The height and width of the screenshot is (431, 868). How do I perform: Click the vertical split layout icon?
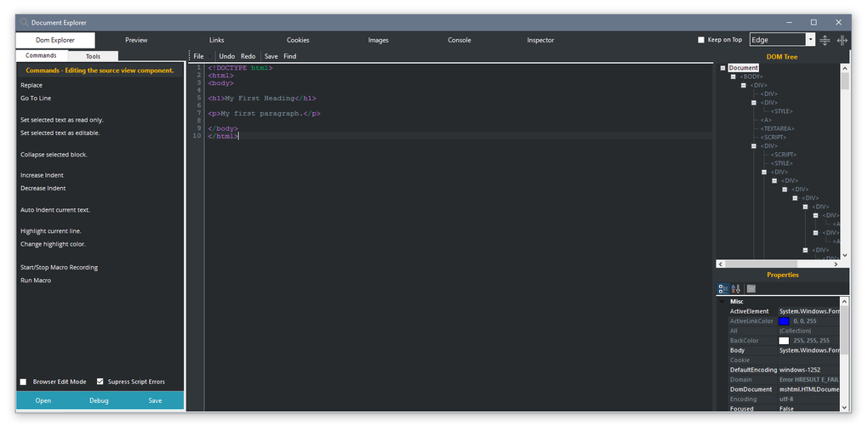coord(842,40)
